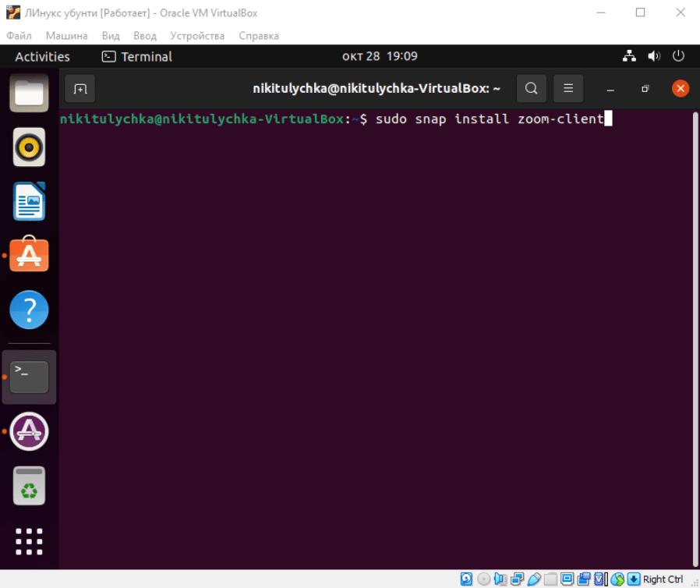Open Software Updater in dock
The image size is (700, 588).
pos(29,431)
